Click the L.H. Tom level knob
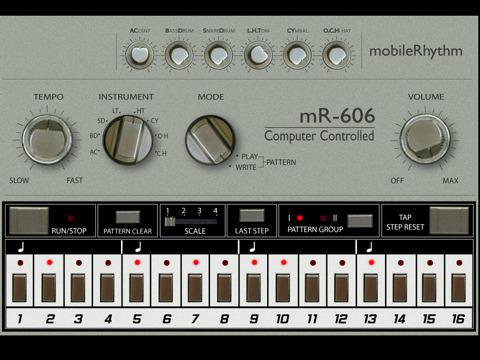 point(258,55)
